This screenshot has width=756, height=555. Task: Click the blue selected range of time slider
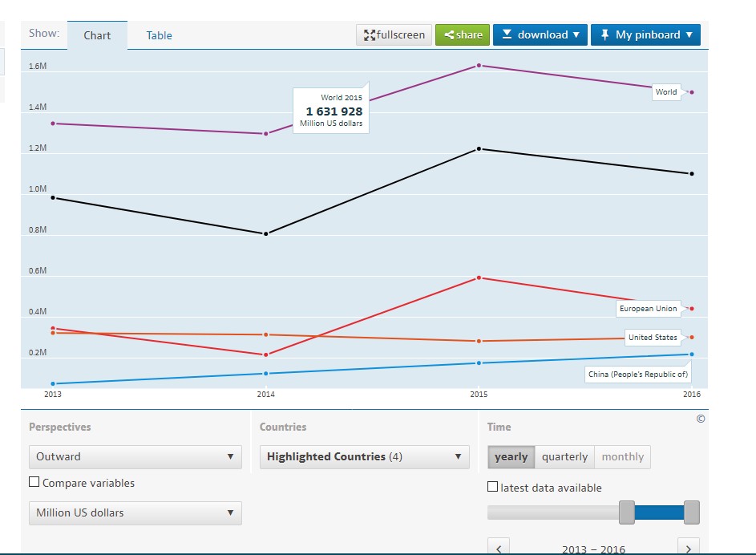(659, 512)
